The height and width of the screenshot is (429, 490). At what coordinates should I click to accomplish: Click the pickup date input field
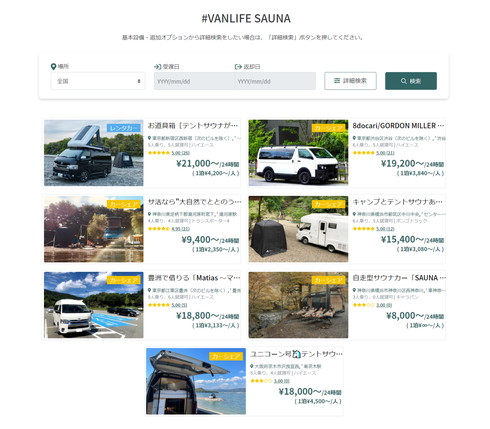194,81
